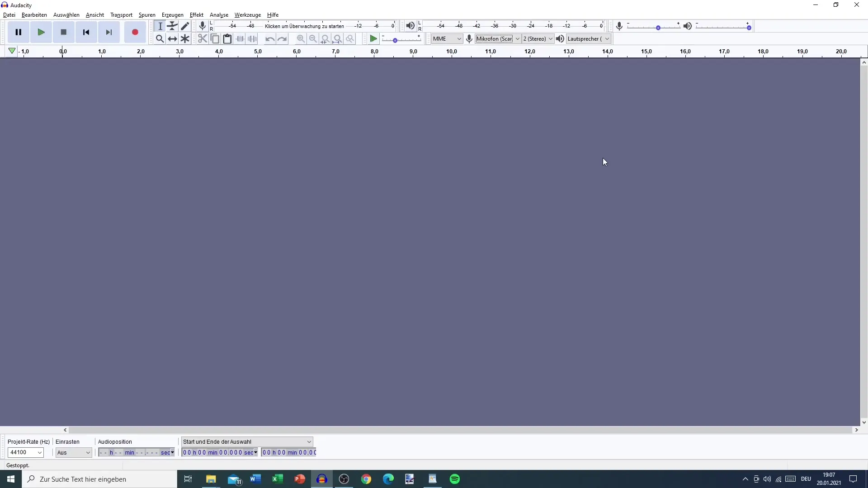Click the Redo arrow

[x=282, y=39]
